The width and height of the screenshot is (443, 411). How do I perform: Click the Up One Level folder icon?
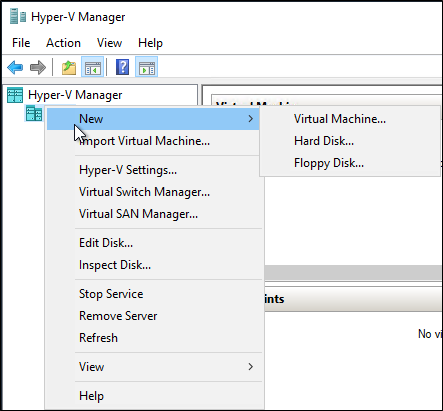[x=69, y=68]
